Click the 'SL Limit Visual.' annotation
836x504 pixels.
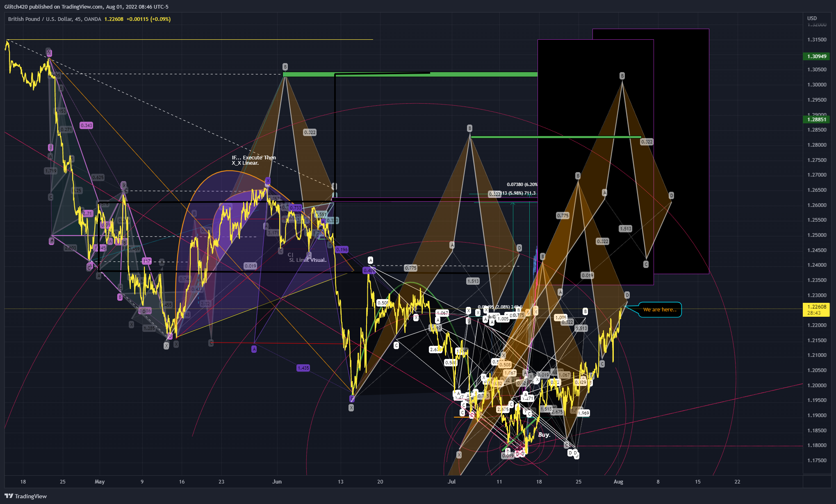[308, 260]
